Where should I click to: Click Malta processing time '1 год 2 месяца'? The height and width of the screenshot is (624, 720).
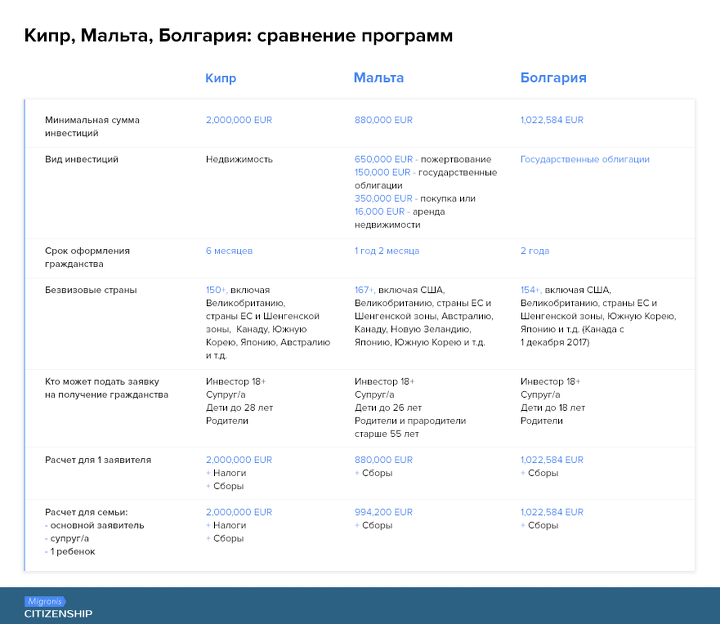click(x=387, y=251)
